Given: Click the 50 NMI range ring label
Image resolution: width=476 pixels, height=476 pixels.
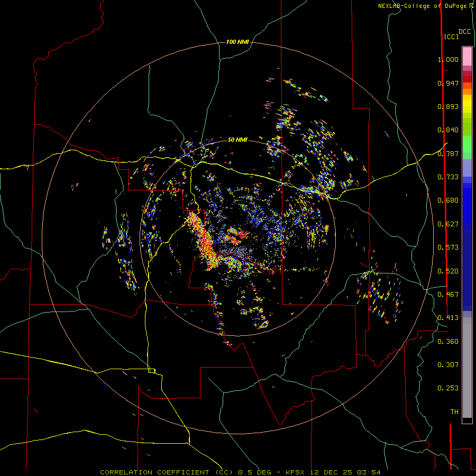Looking at the screenshot, I should [237, 140].
